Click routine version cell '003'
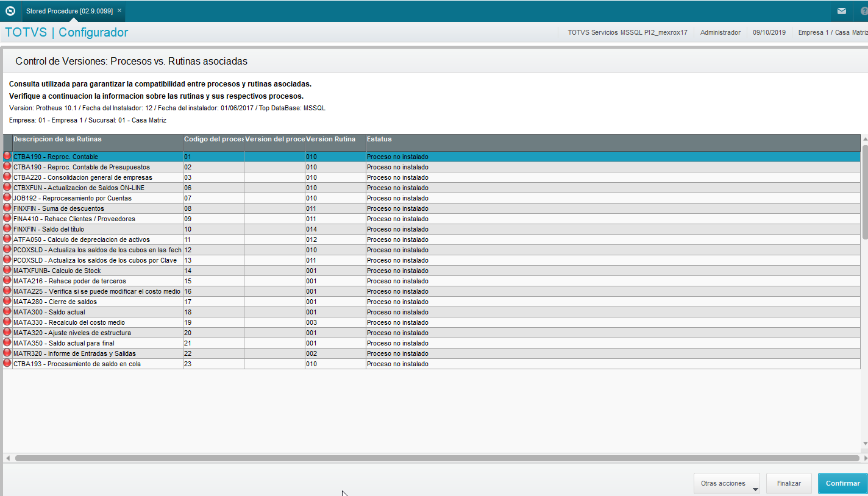This screenshot has width=868, height=496. pyautogui.click(x=335, y=322)
